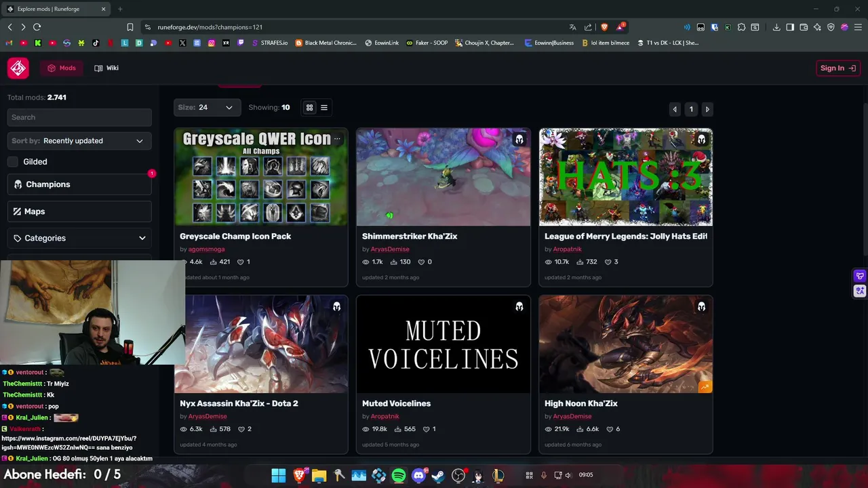Click champion badge on Jolly Hats card

[702, 140]
